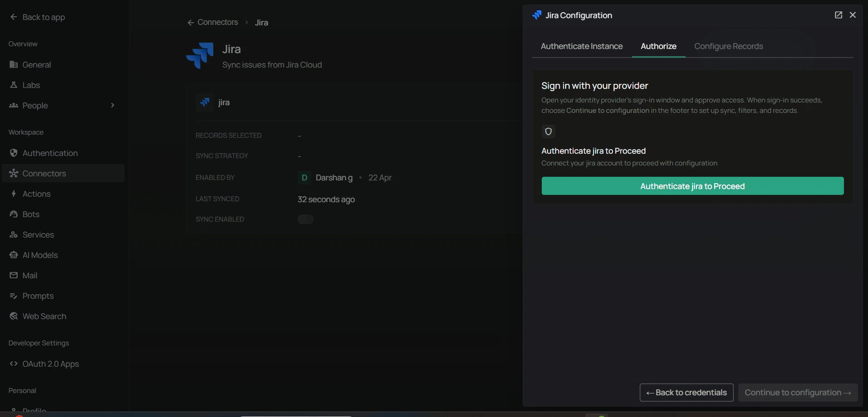The height and width of the screenshot is (417, 868).
Task: Open General in the sidebar
Action: tap(63, 64)
